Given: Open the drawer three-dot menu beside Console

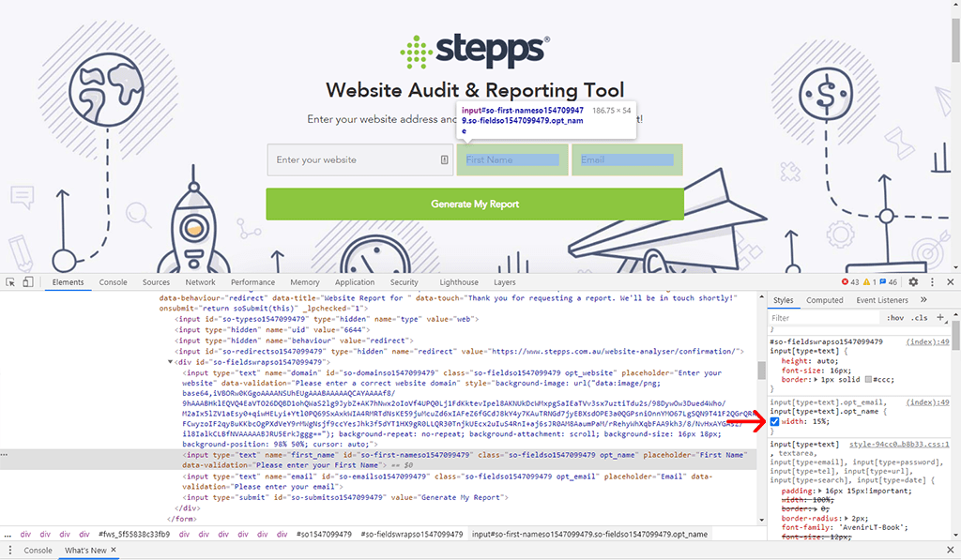Looking at the screenshot, I should click(x=9, y=551).
